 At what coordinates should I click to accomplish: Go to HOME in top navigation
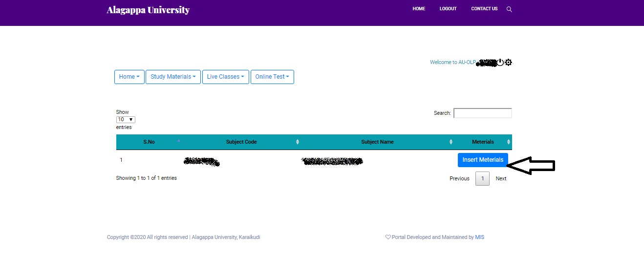pyautogui.click(x=419, y=9)
